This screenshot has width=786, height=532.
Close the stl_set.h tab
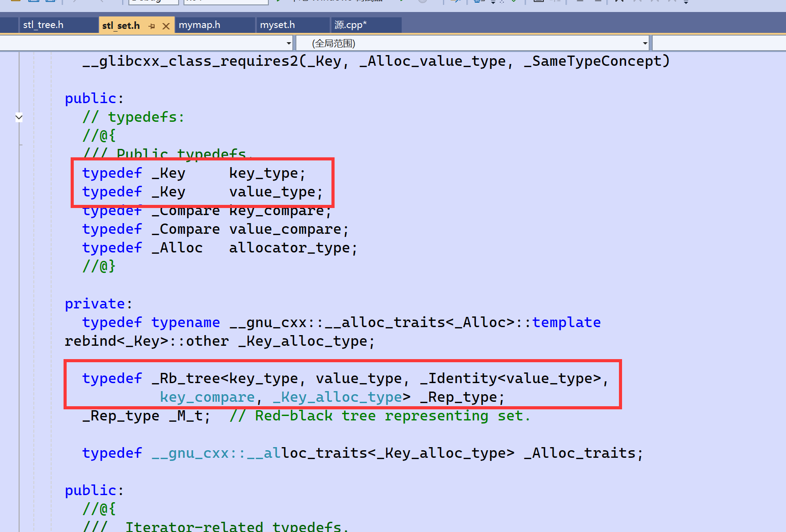[x=166, y=26]
